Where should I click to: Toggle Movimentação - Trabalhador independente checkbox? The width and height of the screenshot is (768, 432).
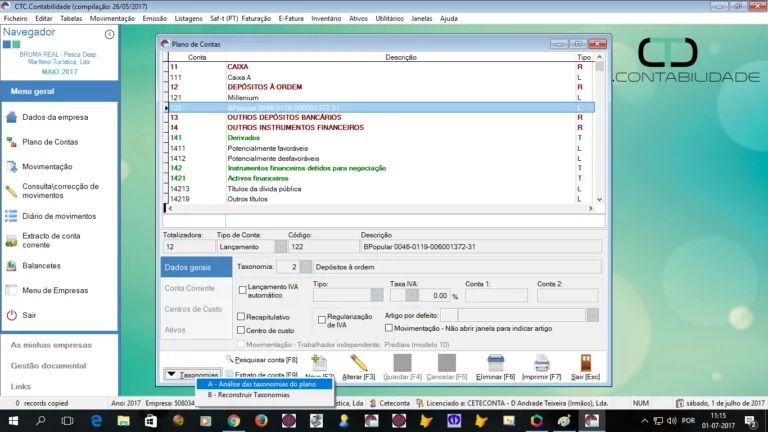[x=241, y=344]
